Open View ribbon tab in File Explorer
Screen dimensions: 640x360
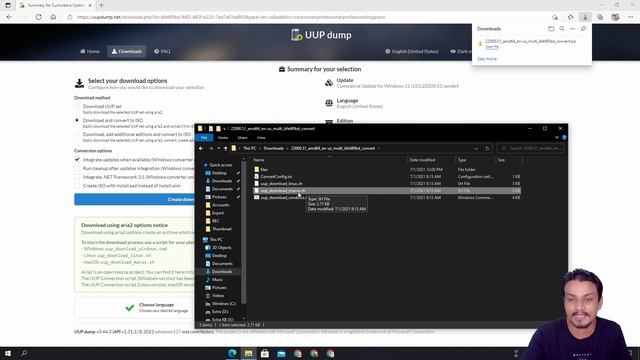click(x=261, y=138)
